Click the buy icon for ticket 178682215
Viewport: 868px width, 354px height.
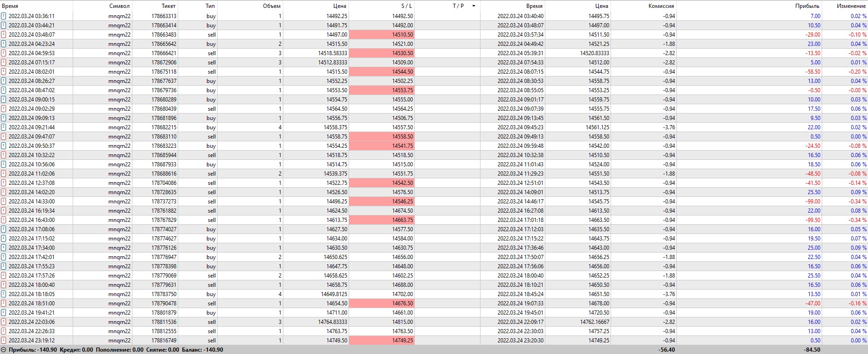4,127
